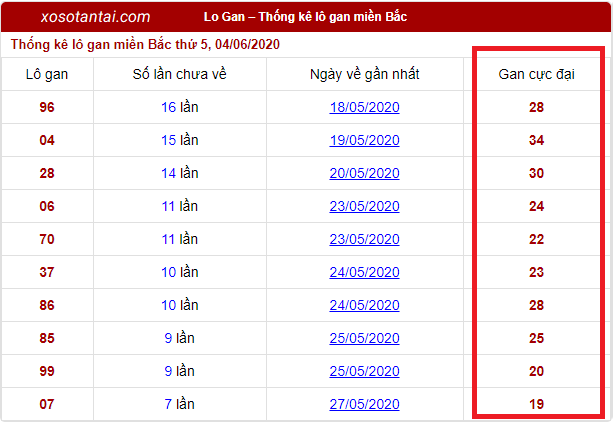The image size is (614, 425).
Task: Click gan cực đại value 30
Action: click(x=536, y=173)
